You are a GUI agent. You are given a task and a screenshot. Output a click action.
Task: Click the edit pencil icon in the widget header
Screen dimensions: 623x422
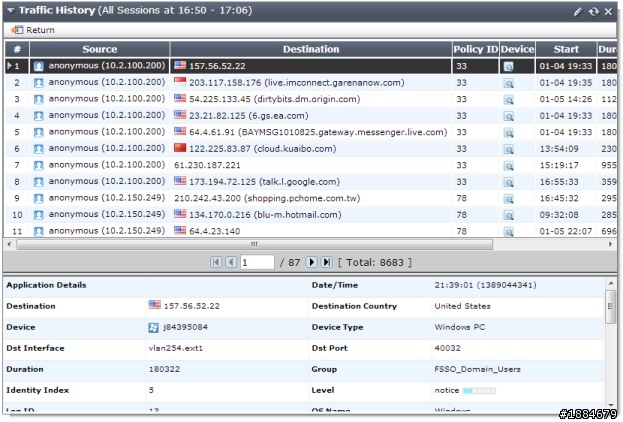coord(577,11)
